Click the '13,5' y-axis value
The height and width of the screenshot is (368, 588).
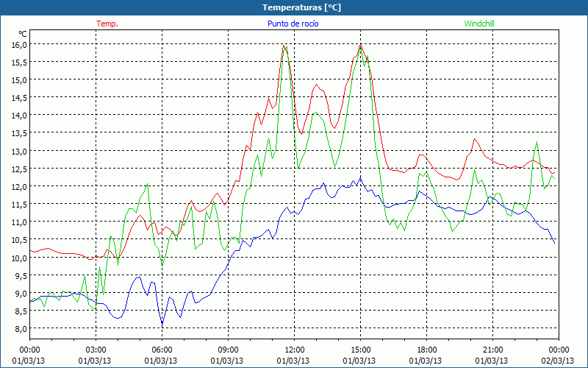point(20,133)
